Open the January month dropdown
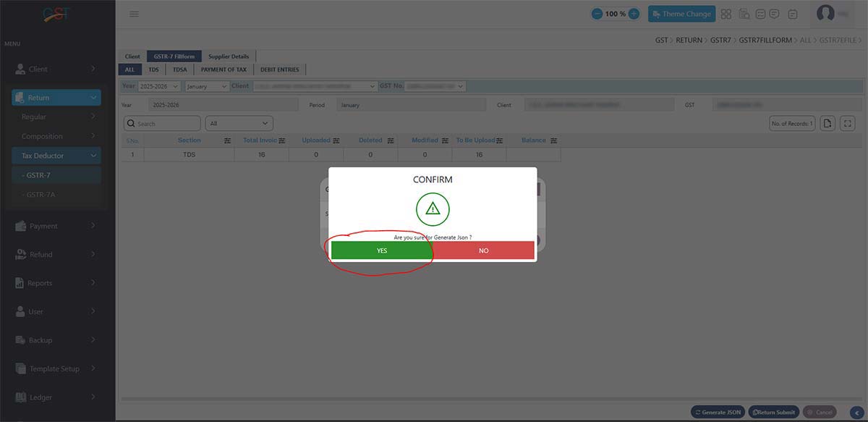Viewport: 868px width, 422px height. click(207, 86)
